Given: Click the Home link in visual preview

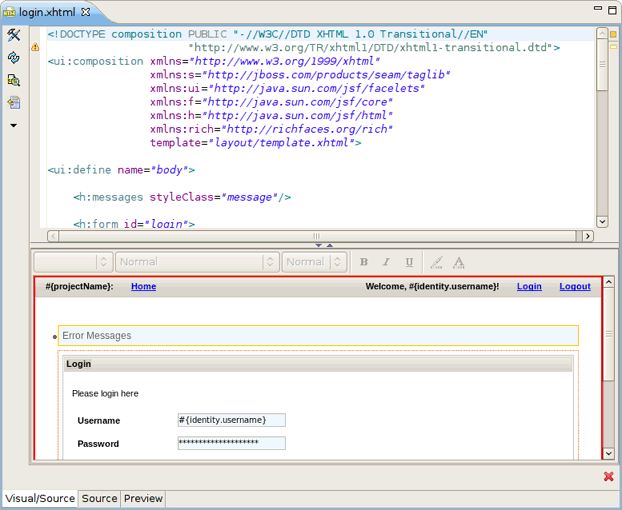Looking at the screenshot, I should coord(144,286).
